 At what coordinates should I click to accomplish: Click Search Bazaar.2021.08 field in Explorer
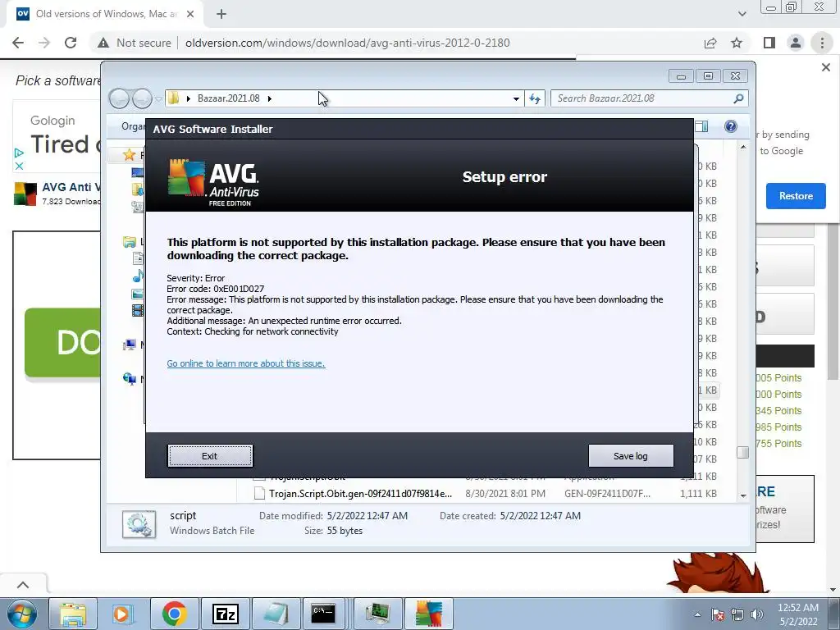(643, 98)
